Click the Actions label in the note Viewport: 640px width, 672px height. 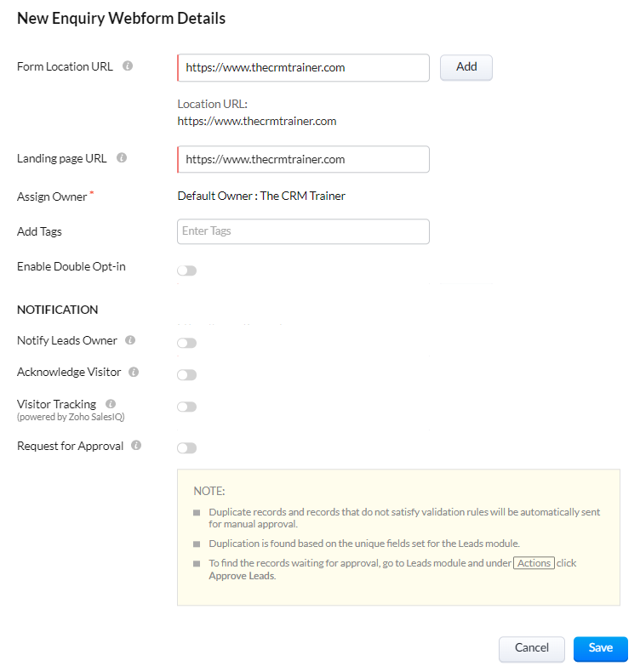(534, 563)
